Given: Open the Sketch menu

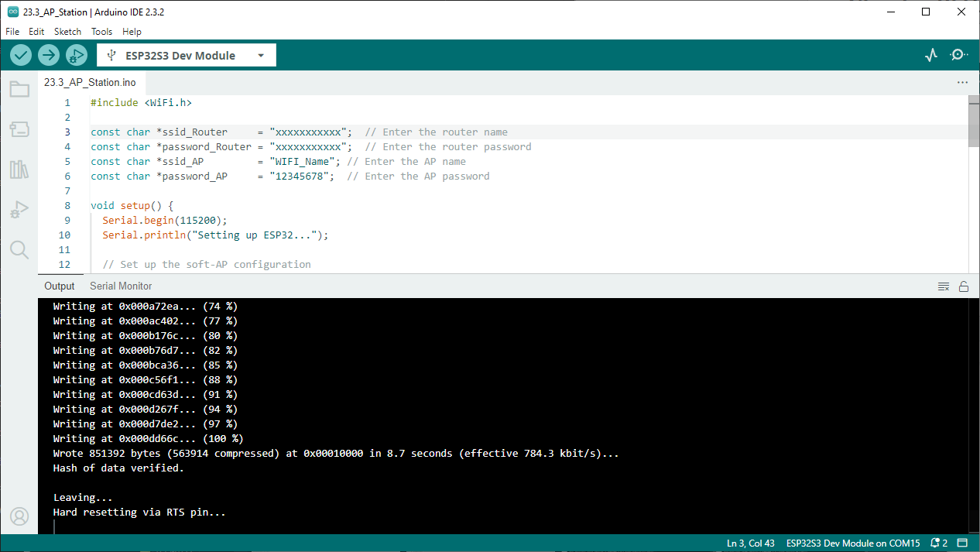Looking at the screenshot, I should pos(67,32).
